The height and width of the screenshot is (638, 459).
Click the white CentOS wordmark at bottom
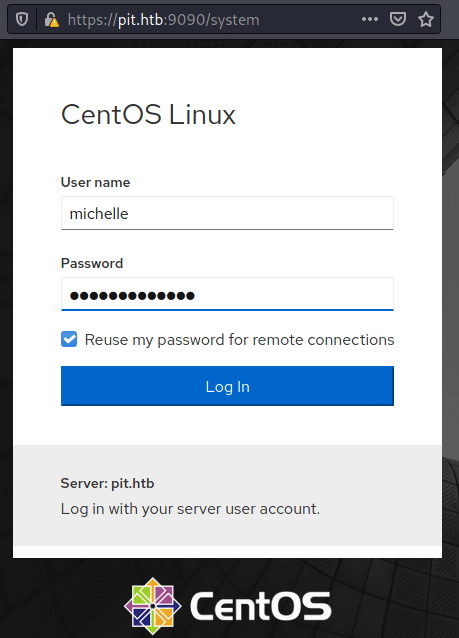point(260,606)
